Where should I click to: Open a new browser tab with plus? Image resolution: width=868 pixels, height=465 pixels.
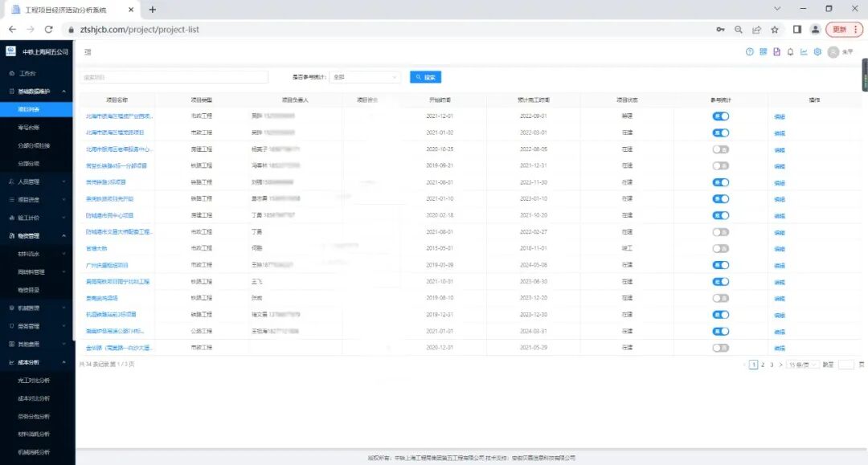click(152, 10)
